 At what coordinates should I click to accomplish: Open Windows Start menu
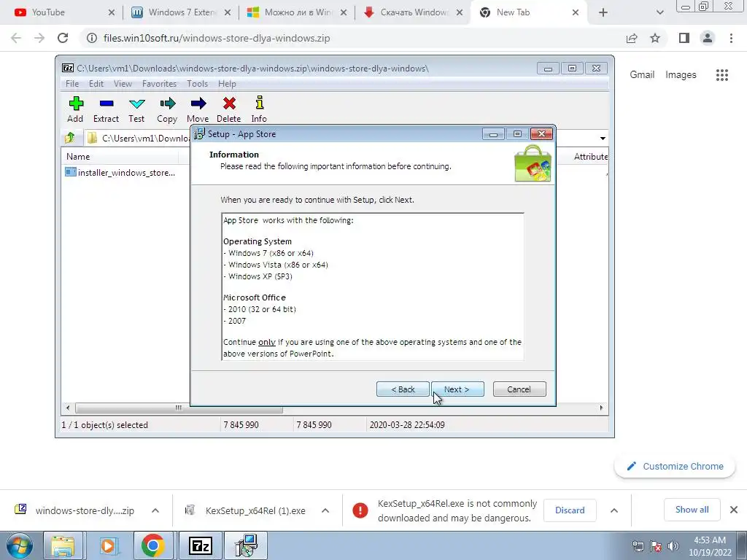pyautogui.click(x=19, y=545)
